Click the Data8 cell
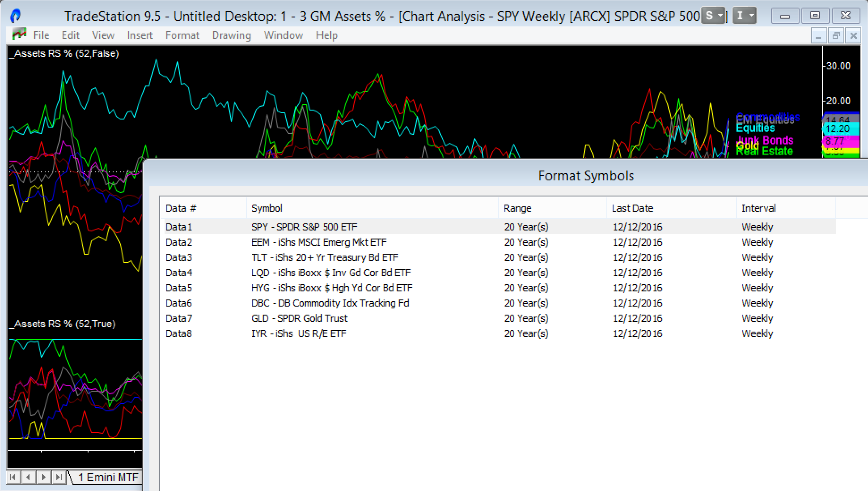 178,333
